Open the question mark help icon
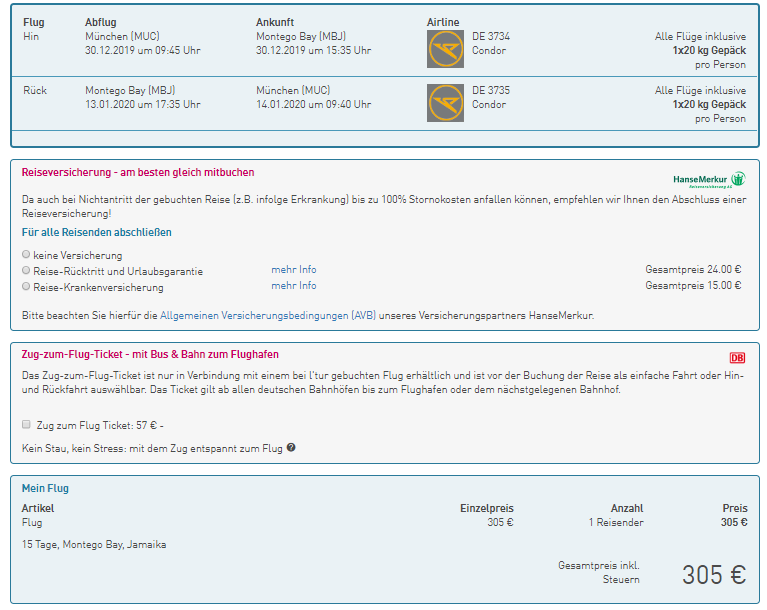 tap(291, 448)
